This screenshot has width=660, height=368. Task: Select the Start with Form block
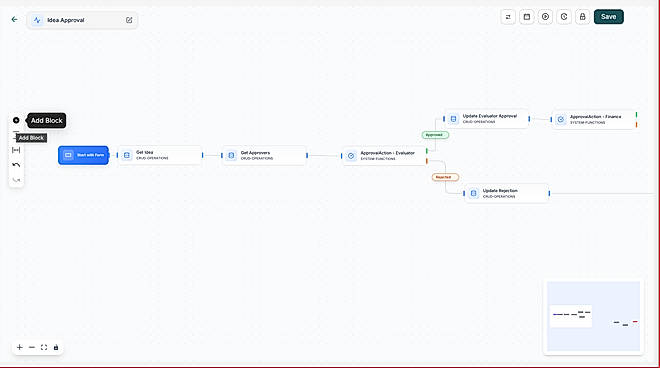coord(83,155)
